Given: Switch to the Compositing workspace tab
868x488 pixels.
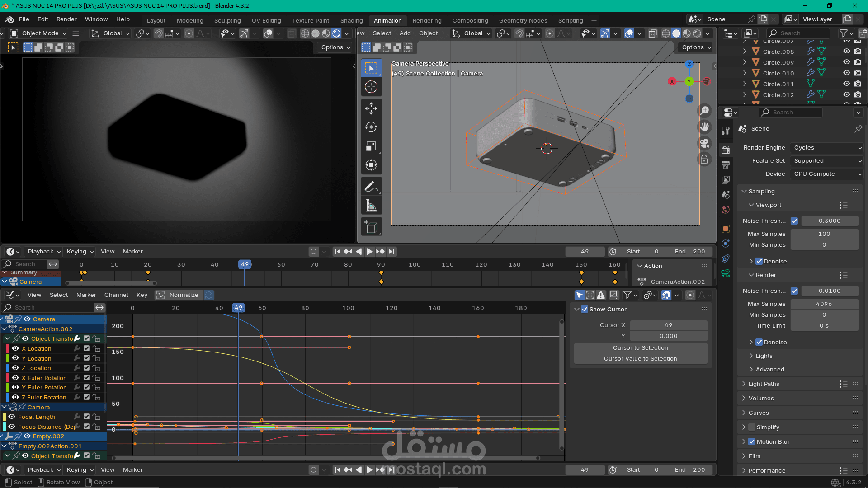Looking at the screenshot, I should click(470, 20).
